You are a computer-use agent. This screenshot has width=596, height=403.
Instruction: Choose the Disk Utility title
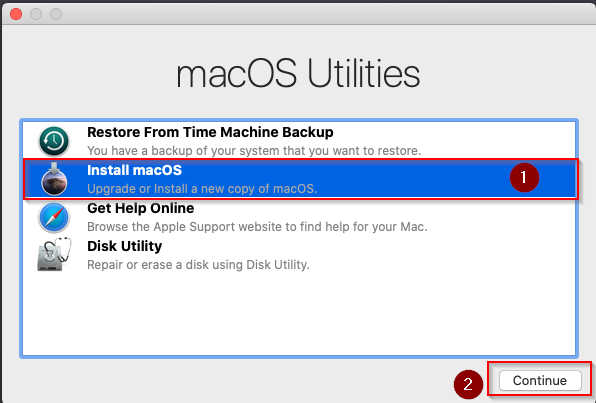click(x=125, y=246)
